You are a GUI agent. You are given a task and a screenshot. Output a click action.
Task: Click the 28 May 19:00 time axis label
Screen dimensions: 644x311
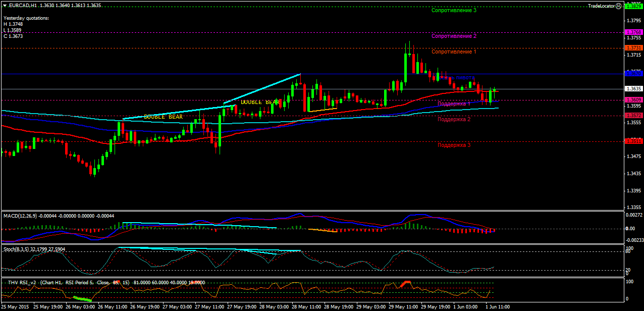[x=339, y=306]
